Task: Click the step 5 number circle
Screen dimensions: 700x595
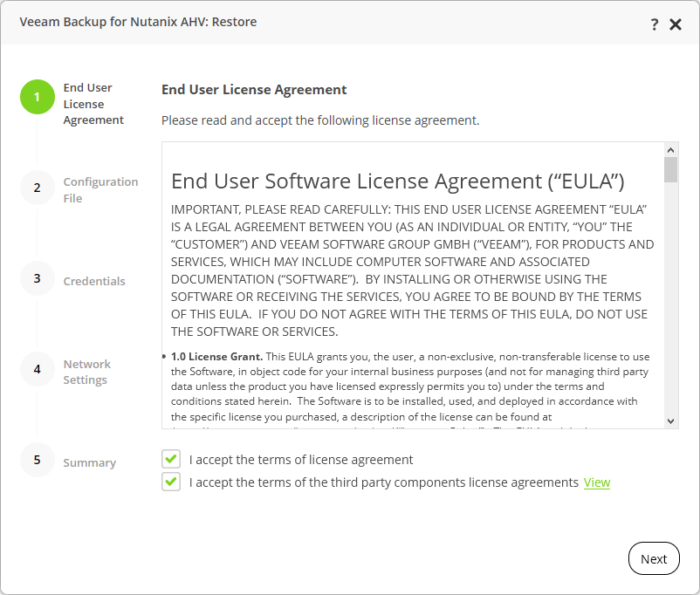Action: point(38,460)
